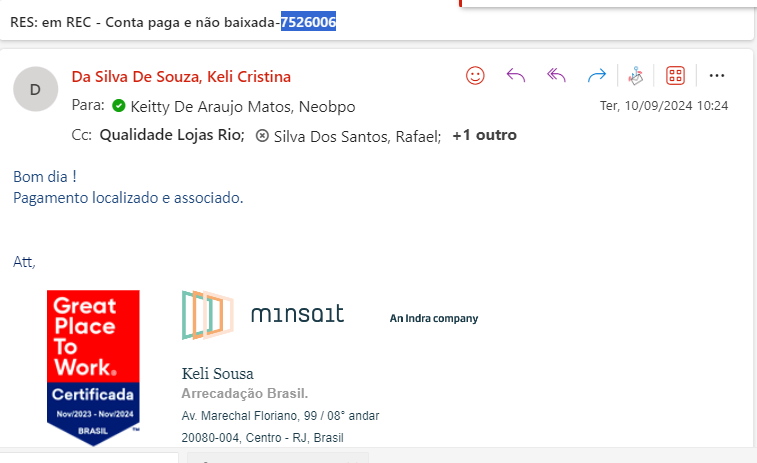
Task: Click the Great Place To Work badge
Action: (93, 365)
